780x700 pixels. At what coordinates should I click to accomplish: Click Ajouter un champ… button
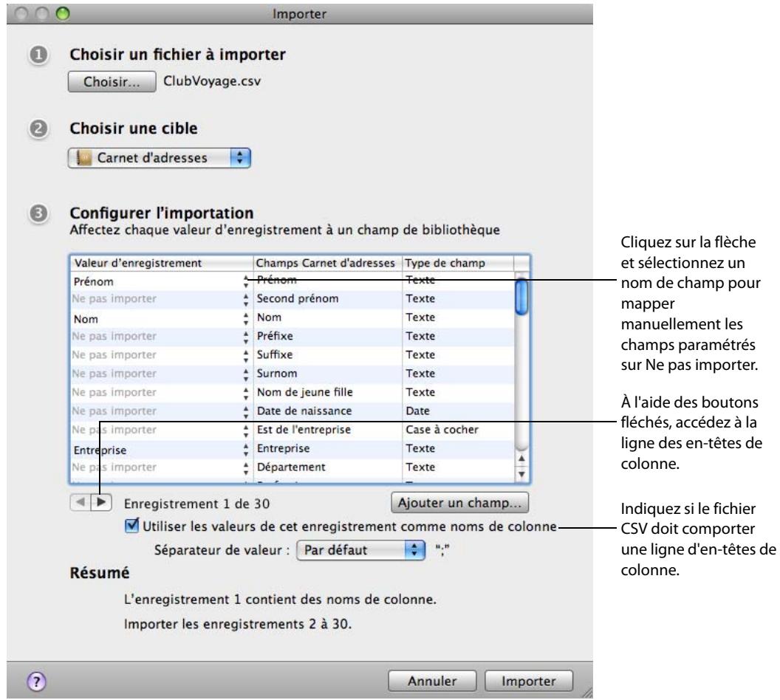coord(459,503)
